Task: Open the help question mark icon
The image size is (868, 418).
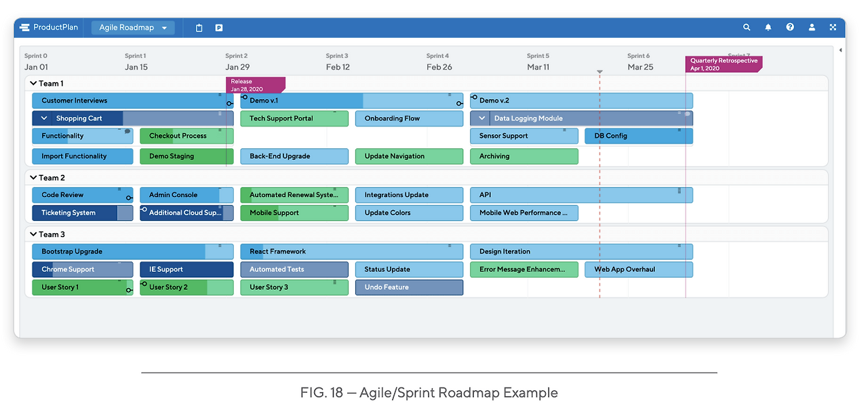Action: [790, 28]
